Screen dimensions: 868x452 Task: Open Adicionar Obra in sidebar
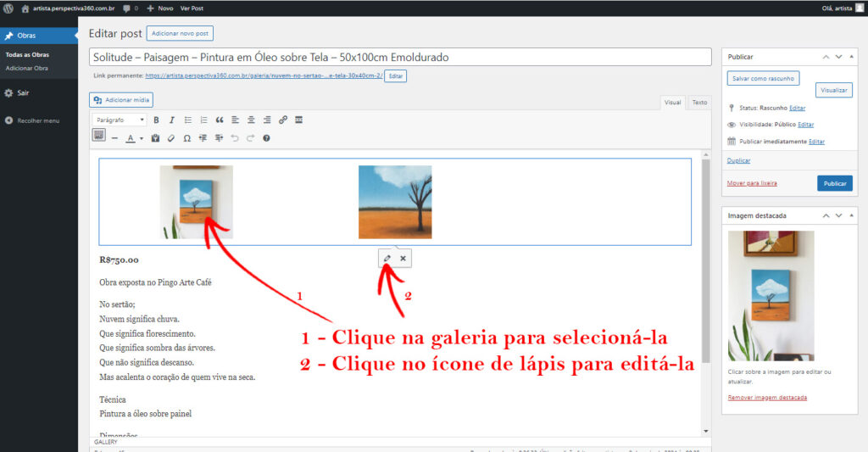26,68
